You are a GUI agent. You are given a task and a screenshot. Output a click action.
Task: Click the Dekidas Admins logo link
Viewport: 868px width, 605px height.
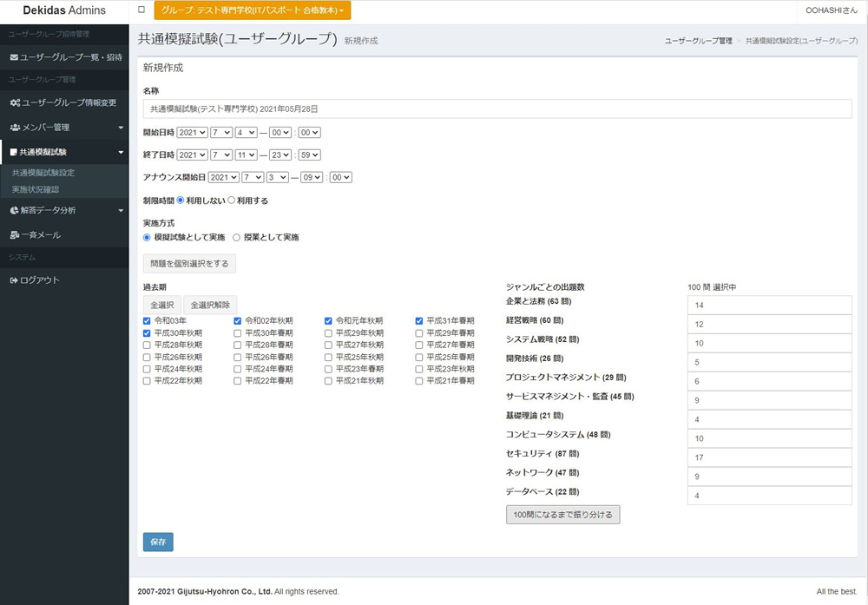(64, 10)
